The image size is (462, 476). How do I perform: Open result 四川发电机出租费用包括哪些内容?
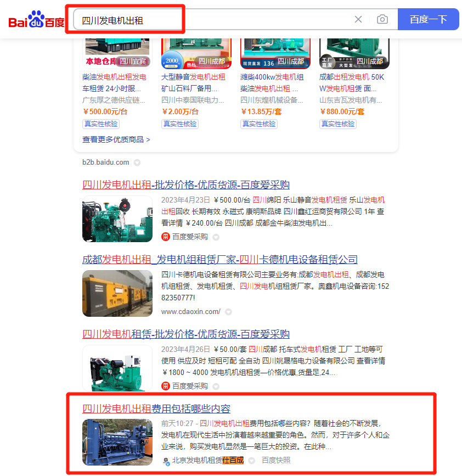[156, 409]
